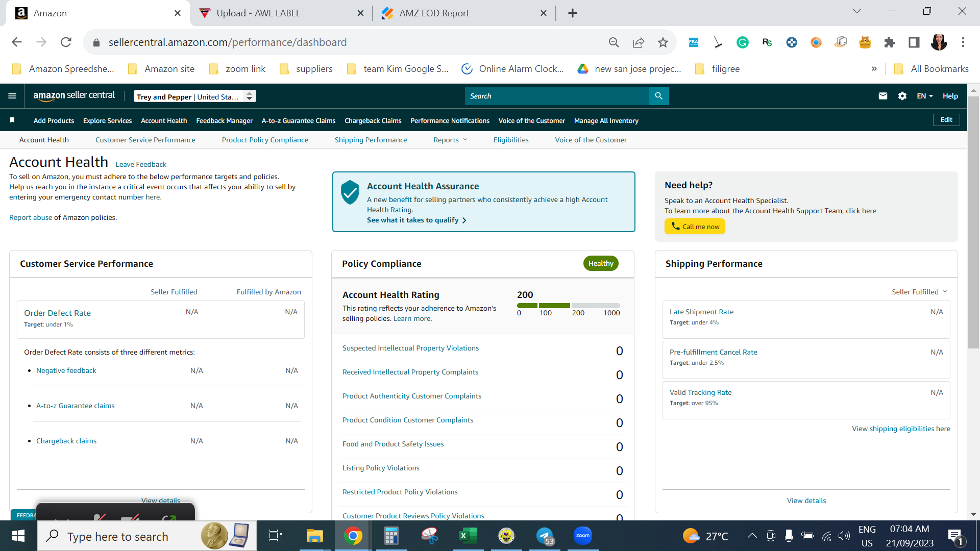Image resolution: width=980 pixels, height=551 pixels.
Task: Open the Voice of the Customer favorites menu item
Action: (x=532, y=120)
